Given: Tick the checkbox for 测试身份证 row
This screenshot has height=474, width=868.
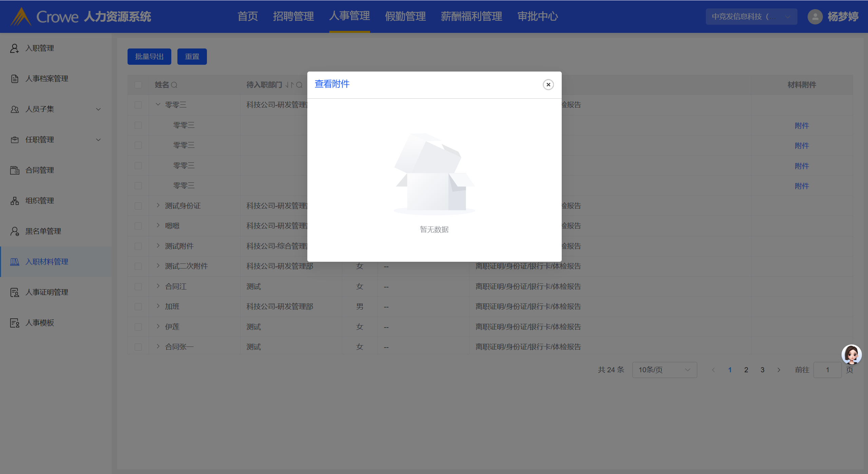Looking at the screenshot, I should 138,206.
